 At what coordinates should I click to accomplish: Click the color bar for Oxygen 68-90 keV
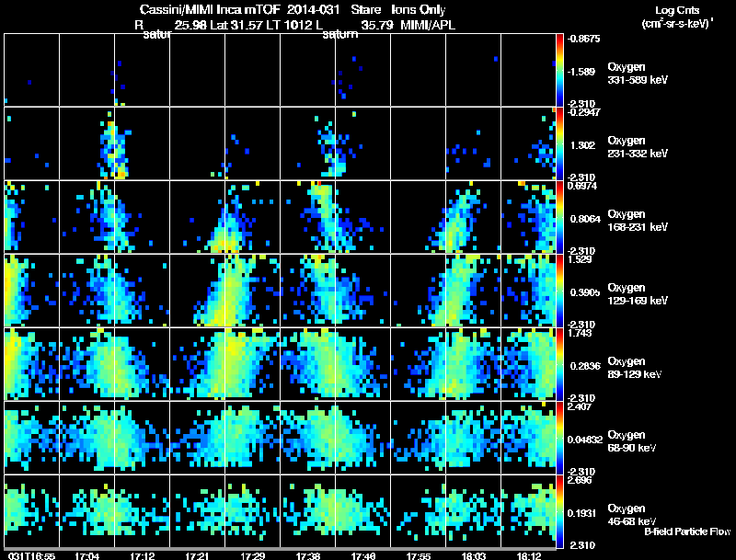pos(559,438)
